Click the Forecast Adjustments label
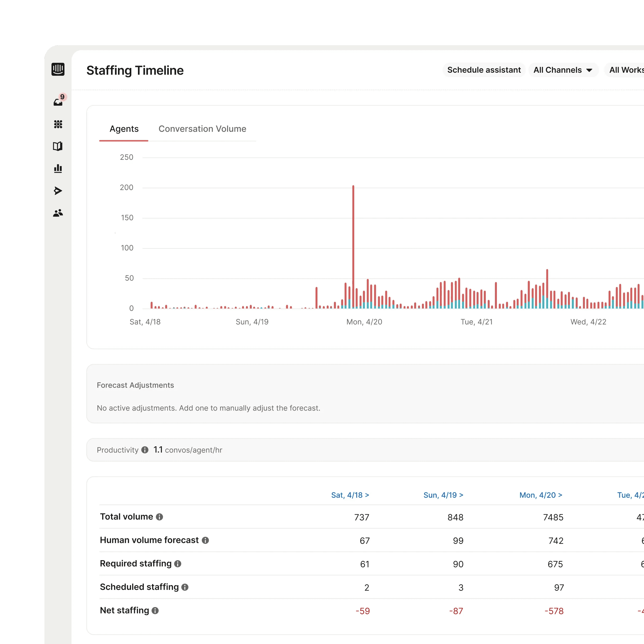The image size is (644, 644). coord(135,385)
